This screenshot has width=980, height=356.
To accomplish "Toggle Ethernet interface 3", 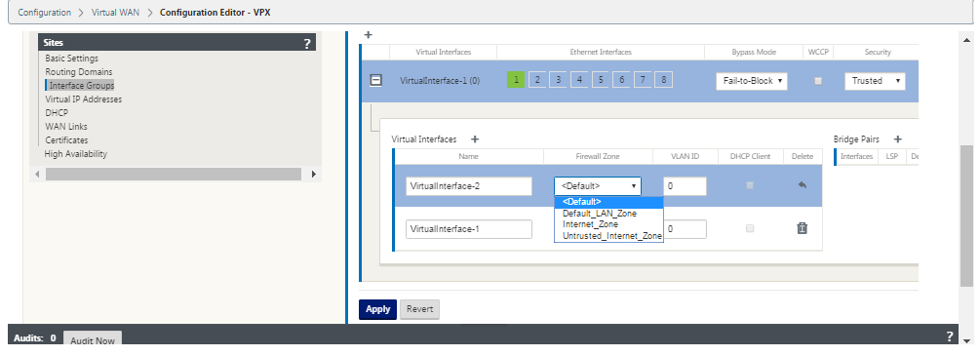I will [559, 79].
